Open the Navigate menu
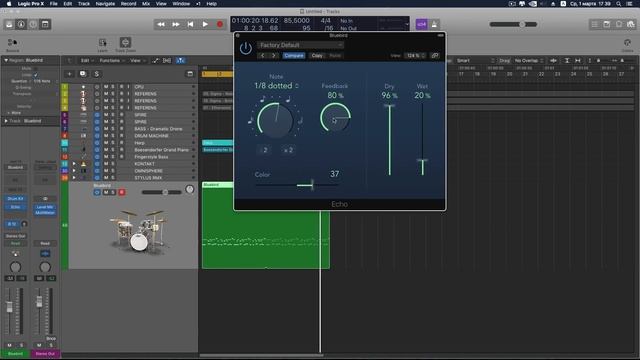 (x=105, y=4)
